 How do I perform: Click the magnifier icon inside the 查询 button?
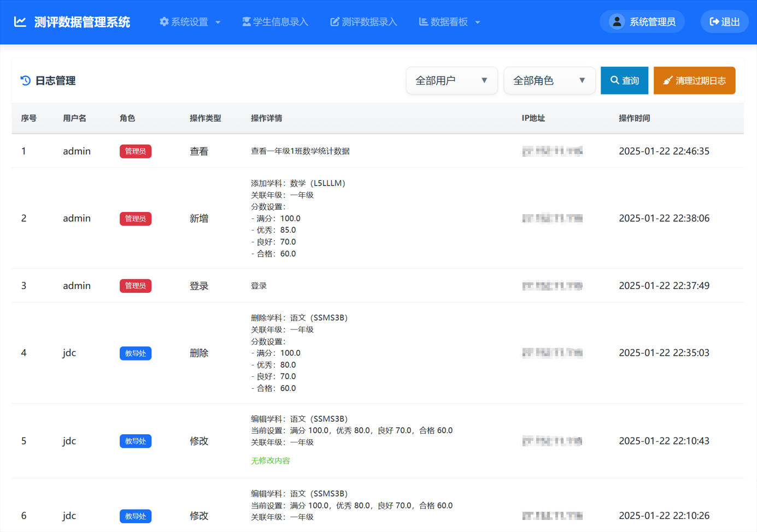click(614, 80)
